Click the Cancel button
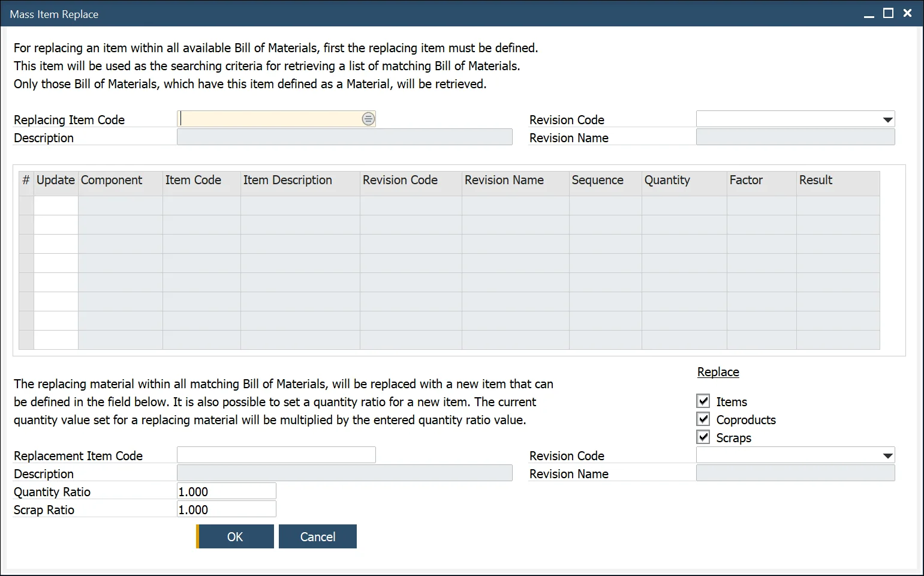 click(x=317, y=536)
